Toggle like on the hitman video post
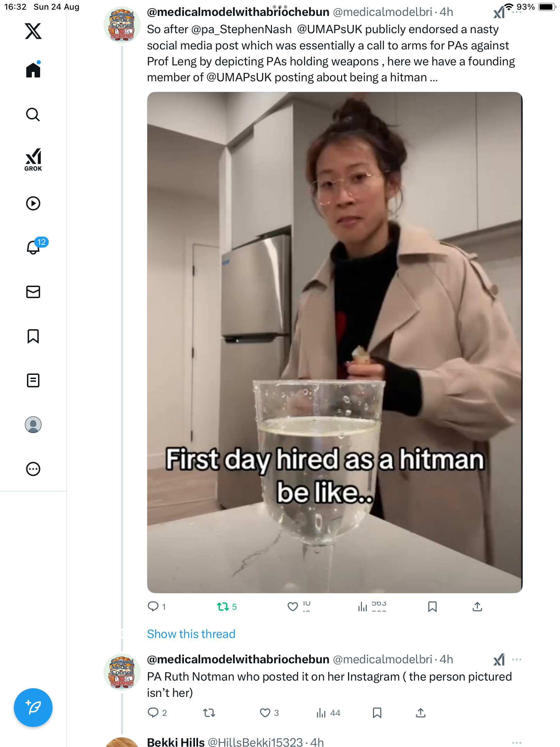Viewport: 560px width, 747px height. [x=293, y=607]
